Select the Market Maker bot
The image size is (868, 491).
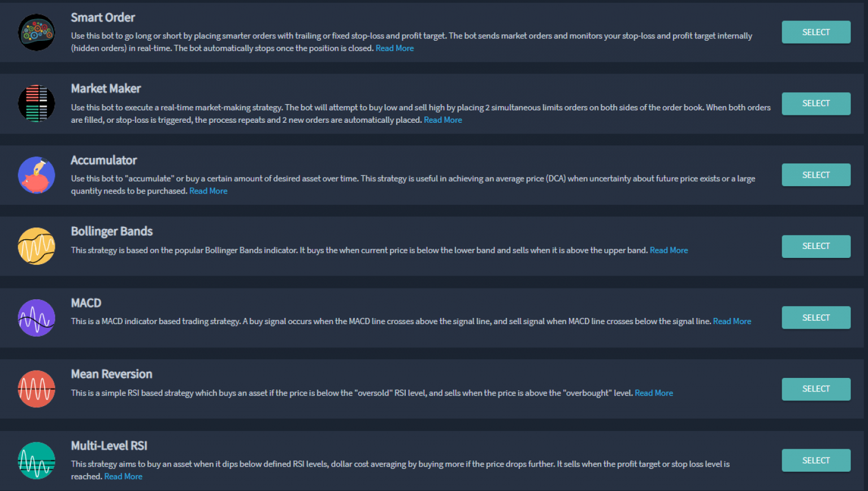815,104
